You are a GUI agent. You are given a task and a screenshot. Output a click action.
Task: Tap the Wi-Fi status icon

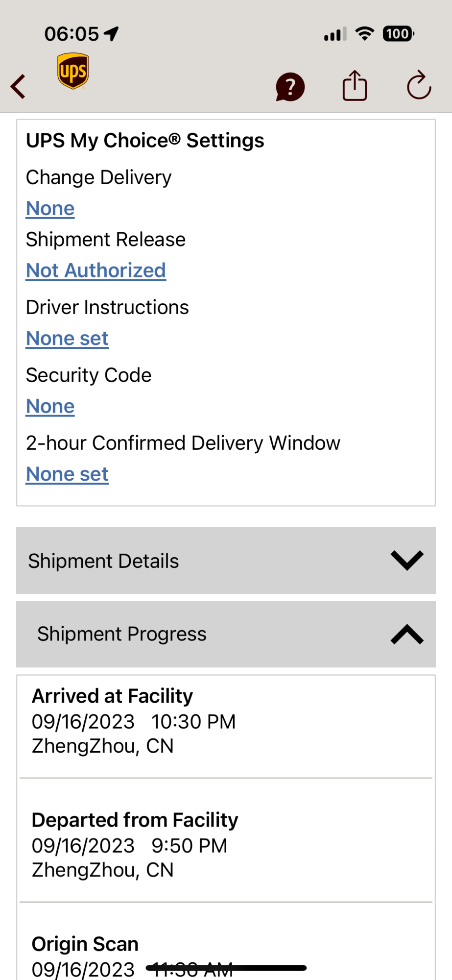[364, 34]
